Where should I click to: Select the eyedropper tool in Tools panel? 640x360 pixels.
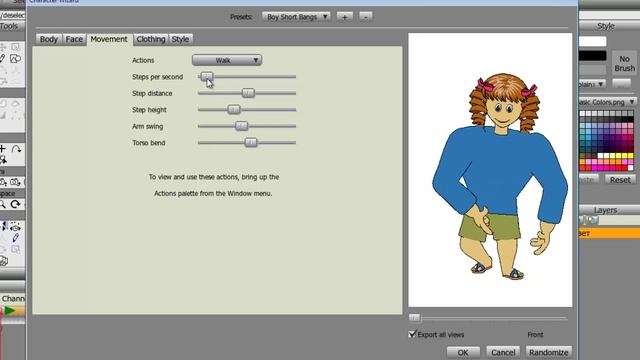point(16,238)
